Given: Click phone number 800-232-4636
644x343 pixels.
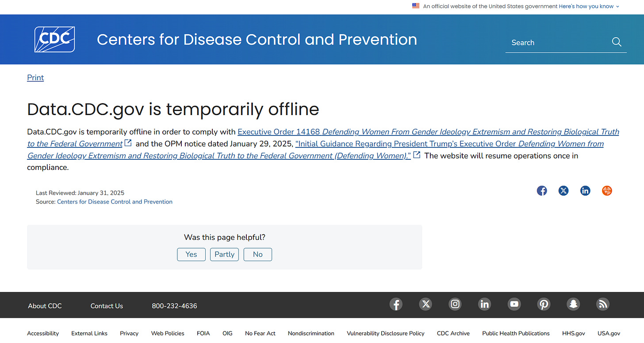Looking at the screenshot, I should click(174, 306).
